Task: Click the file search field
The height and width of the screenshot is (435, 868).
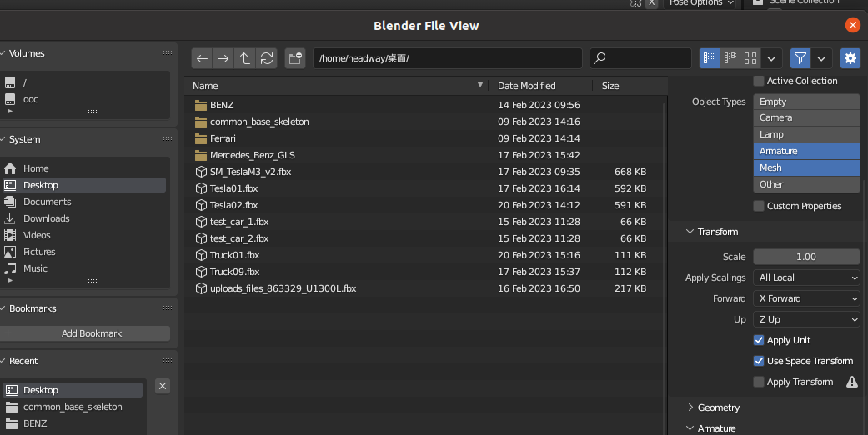Action: (x=640, y=58)
